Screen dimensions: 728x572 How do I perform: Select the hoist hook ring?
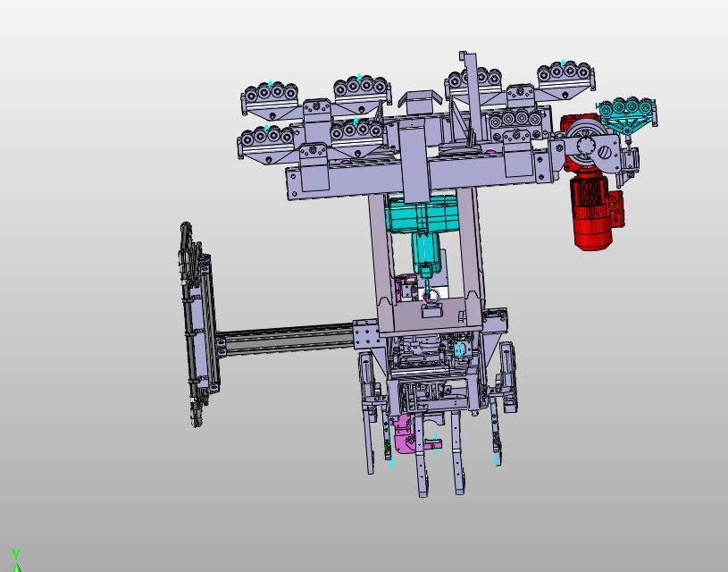pyautogui.click(x=431, y=296)
